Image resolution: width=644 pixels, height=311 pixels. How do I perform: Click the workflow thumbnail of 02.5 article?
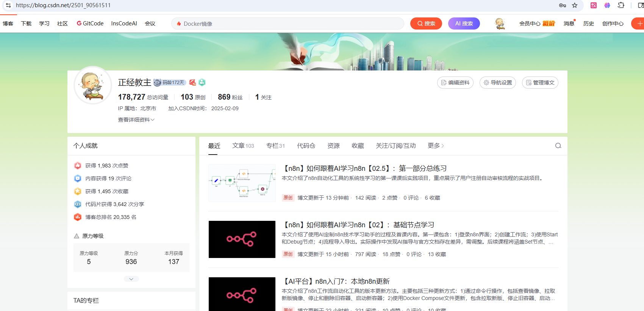[242, 183]
